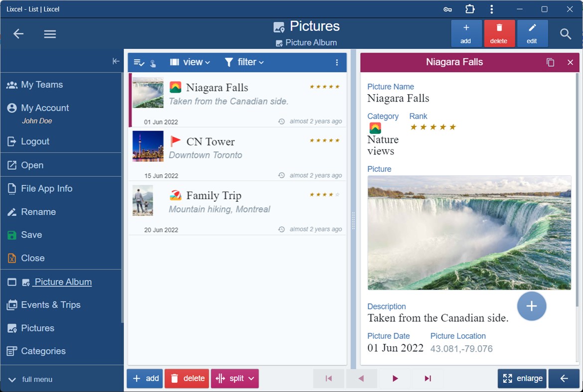583x392 pixels.
Task: Go to the next record
Action: [395, 378]
